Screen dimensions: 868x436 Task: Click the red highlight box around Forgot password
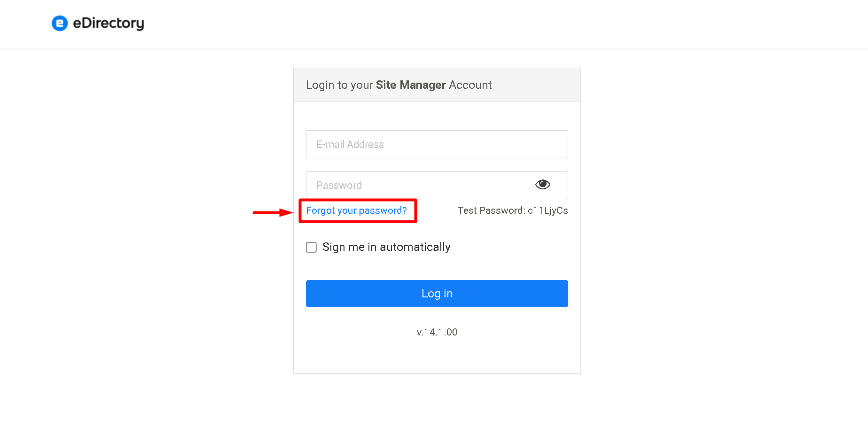click(x=358, y=210)
